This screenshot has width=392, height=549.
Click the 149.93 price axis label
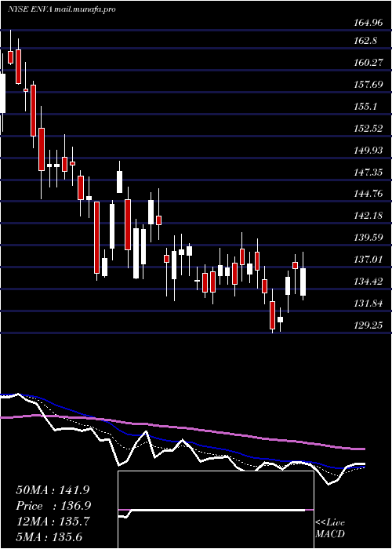(368, 151)
